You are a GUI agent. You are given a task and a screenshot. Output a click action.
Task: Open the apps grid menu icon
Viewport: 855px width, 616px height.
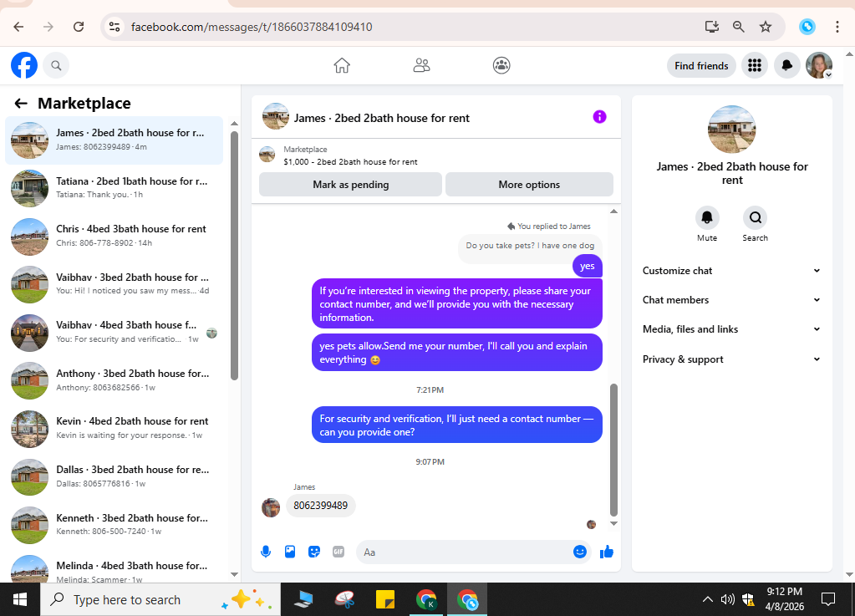point(755,65)
